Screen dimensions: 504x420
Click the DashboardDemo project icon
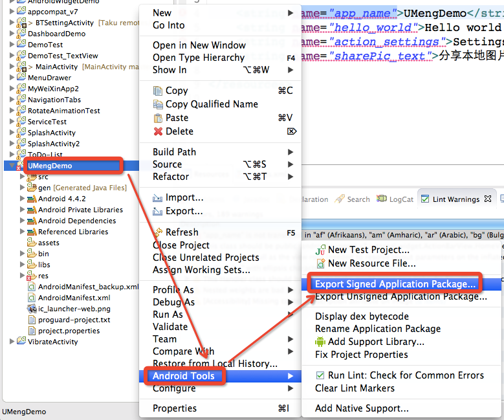[21, 34]
